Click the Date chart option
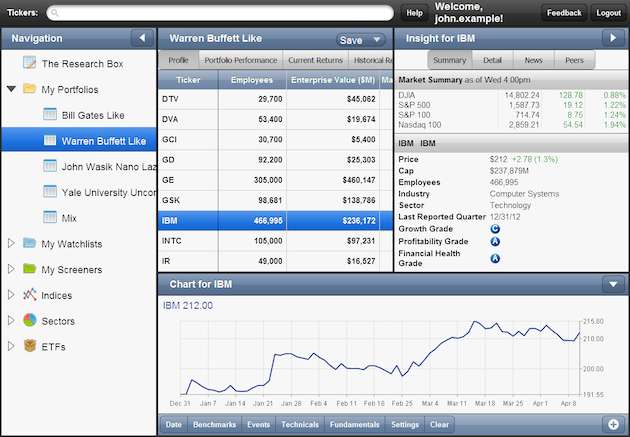The width and height of the screenshot is (630, 437). pos(174,425)
